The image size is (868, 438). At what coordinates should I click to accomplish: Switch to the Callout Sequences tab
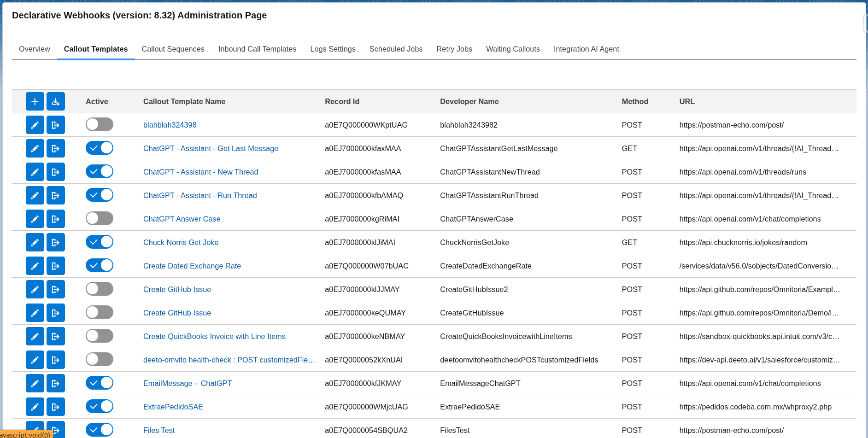coord(173,49)
